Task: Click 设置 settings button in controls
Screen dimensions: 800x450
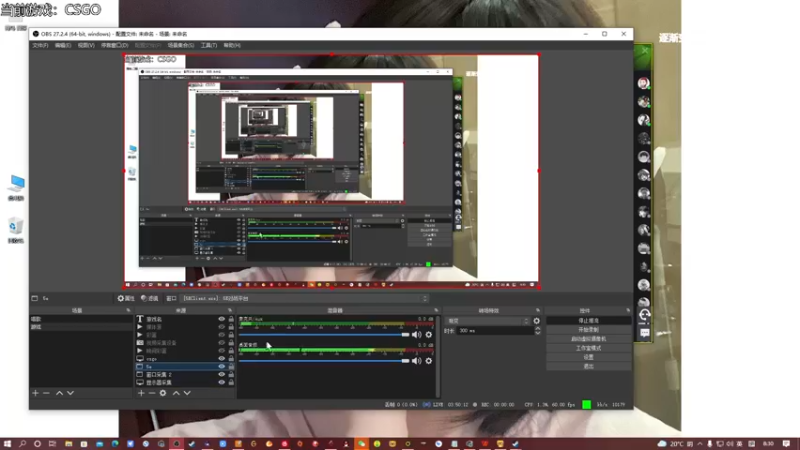Action: click(x=588, y=357)
